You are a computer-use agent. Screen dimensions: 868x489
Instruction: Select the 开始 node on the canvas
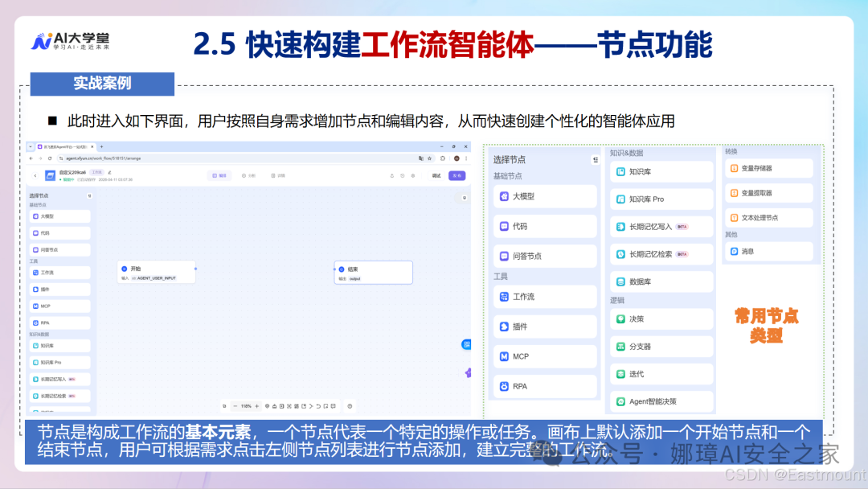click(x=157, y=273)
